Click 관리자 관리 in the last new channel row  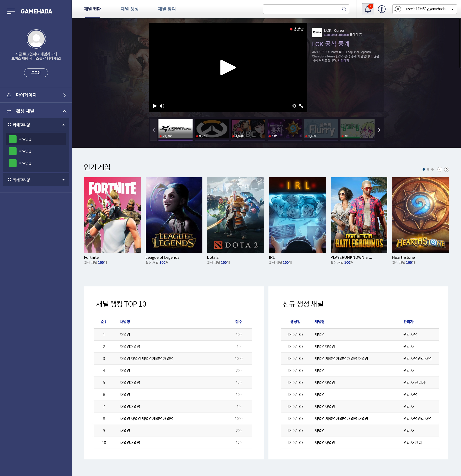[x=412, y=443]
